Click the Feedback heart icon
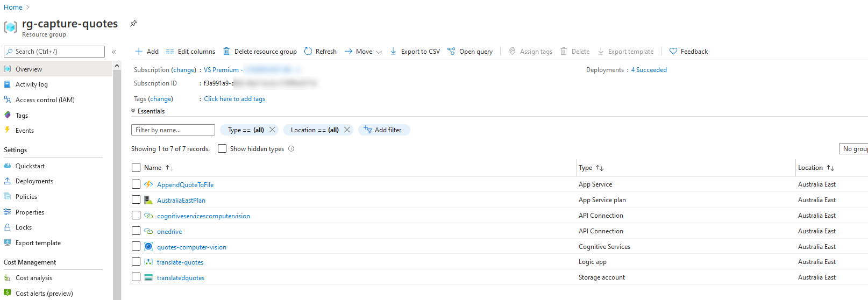 point(673,51)
